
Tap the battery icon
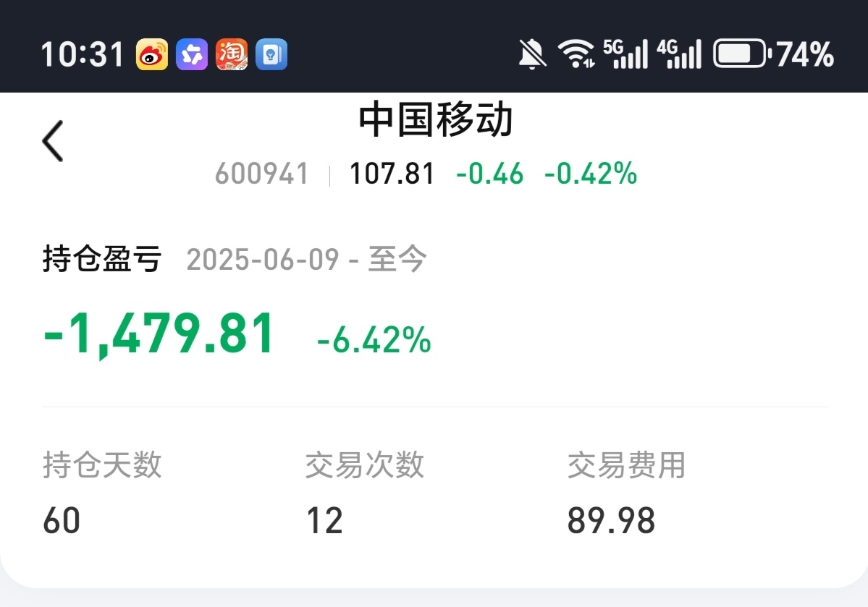tap(742, 54)
